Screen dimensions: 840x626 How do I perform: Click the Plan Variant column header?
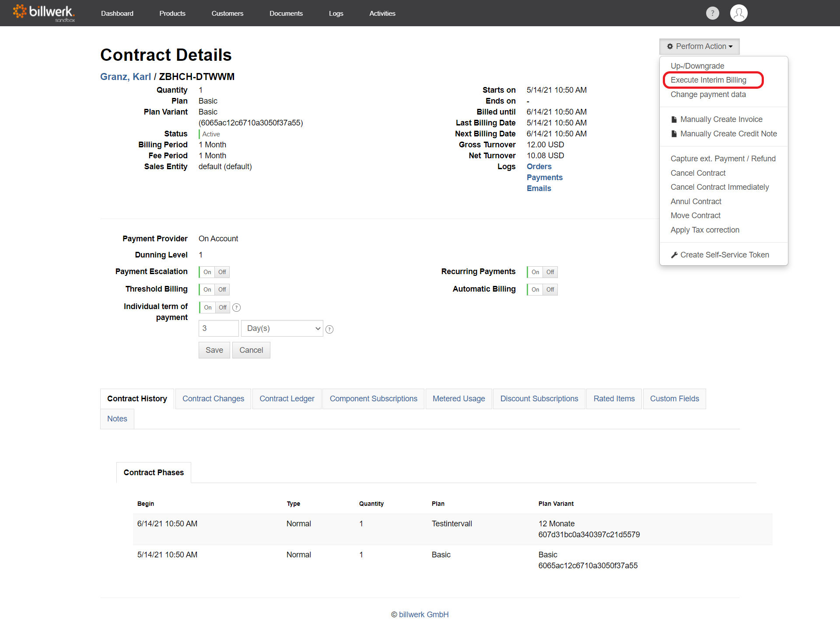pos(556,504)
